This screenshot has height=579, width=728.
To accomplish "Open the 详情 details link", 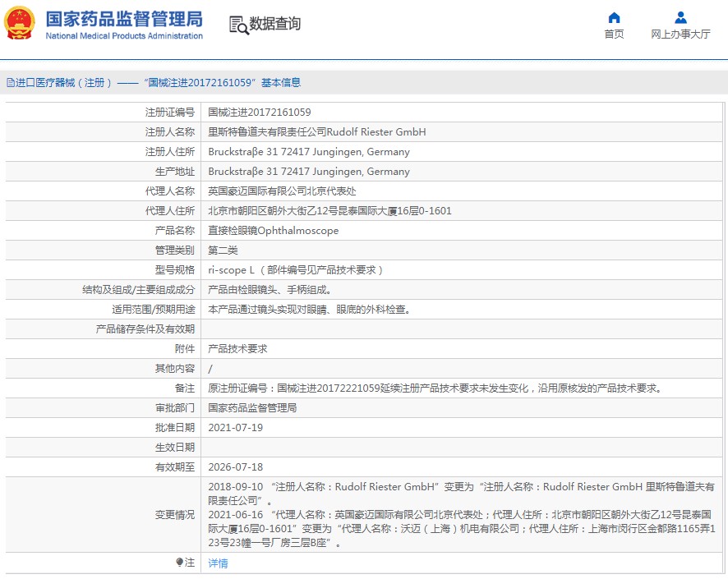I will click(218, 563).
